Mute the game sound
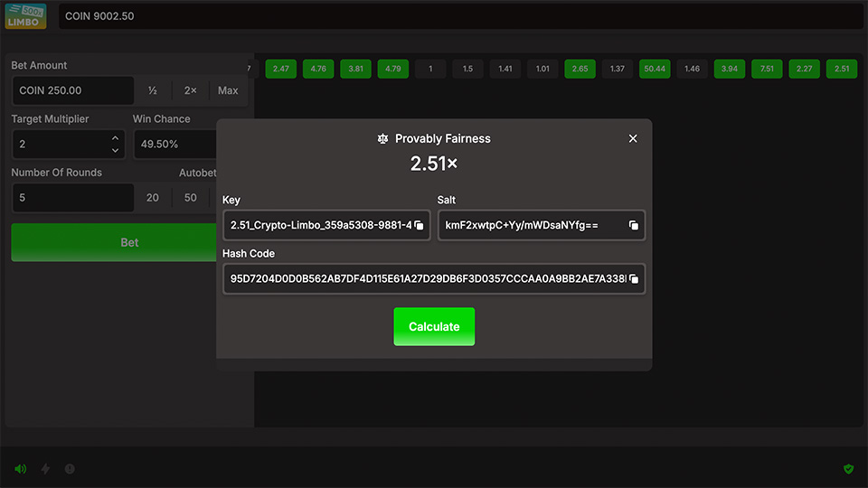This screenshot has height=488, width=868. (x=21, y=469)
